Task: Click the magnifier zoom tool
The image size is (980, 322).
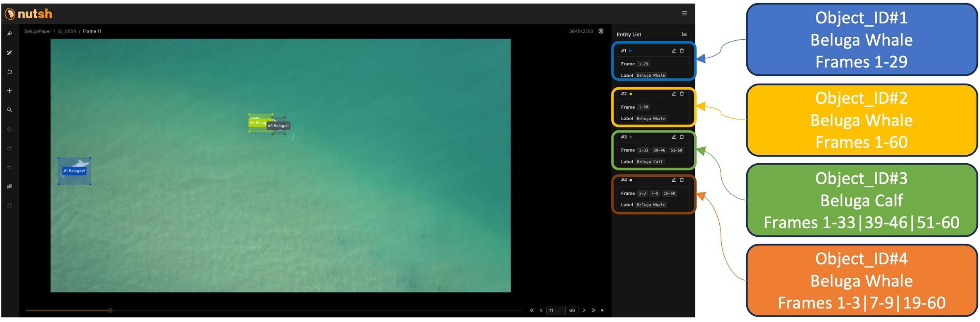Action: pyautogui.click(x=9, y=110)
